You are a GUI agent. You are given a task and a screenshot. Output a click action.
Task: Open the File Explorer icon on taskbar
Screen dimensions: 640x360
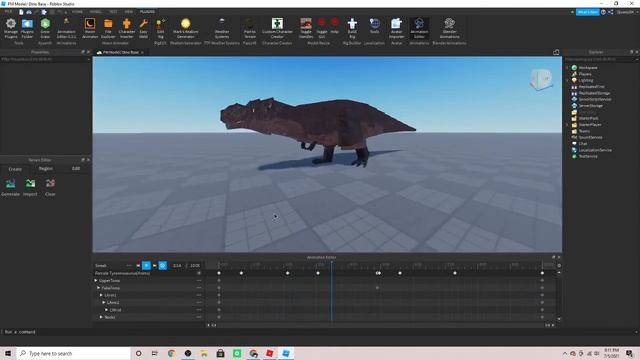click(204, 353)
